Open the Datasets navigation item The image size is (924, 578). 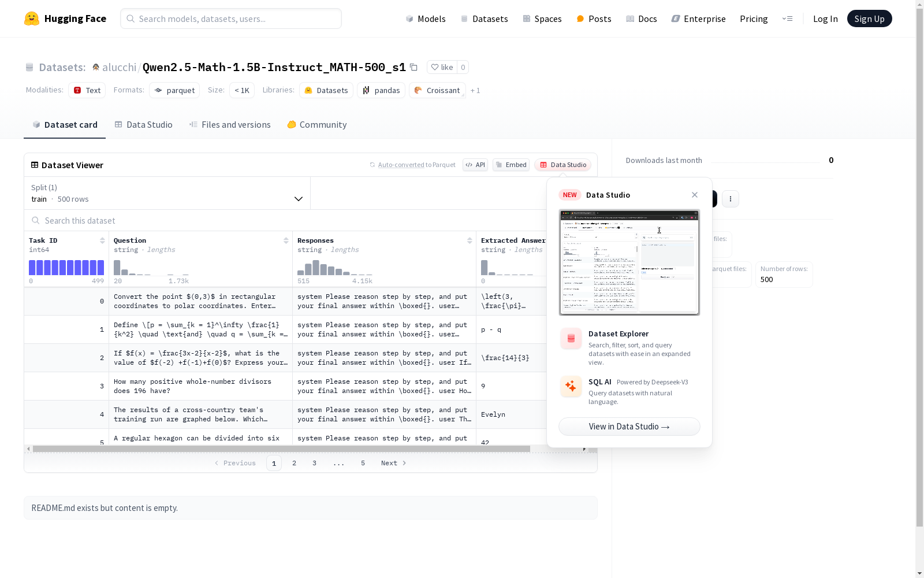pyautogui.click(x=484, y=18)
